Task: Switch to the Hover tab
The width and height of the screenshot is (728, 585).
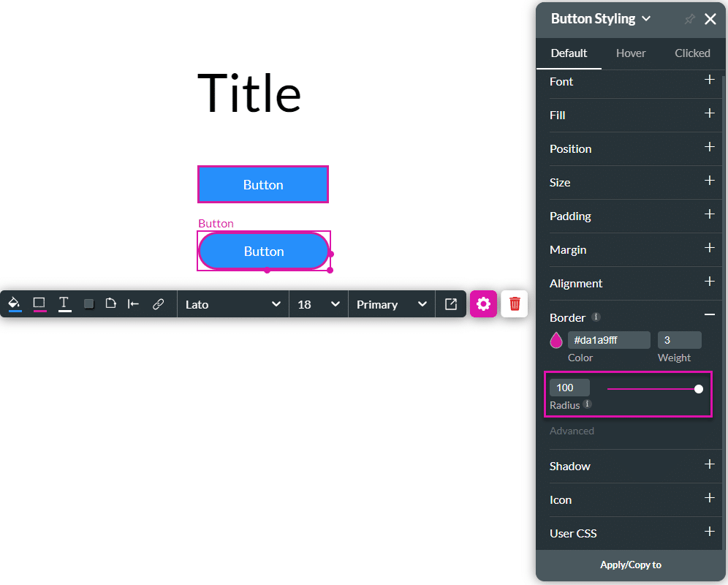Action: click(631, 53)
